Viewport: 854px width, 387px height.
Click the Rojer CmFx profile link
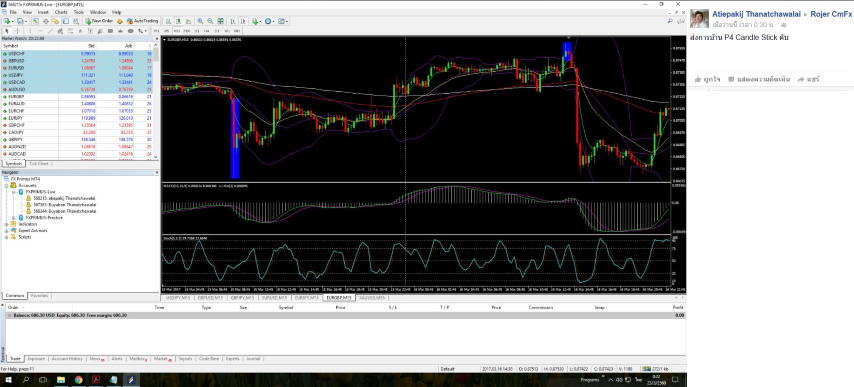click(x=832, y=14)
